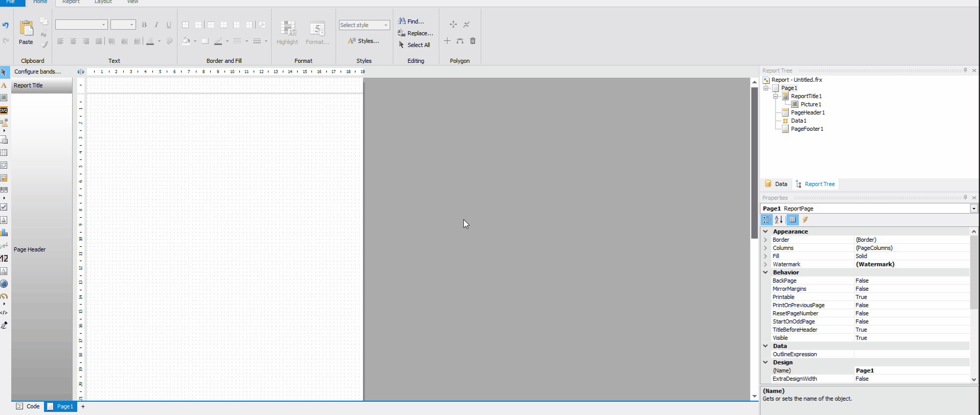Toggle justify text alignment
This screenshot has width=980, height=415.
click(99, 41)
